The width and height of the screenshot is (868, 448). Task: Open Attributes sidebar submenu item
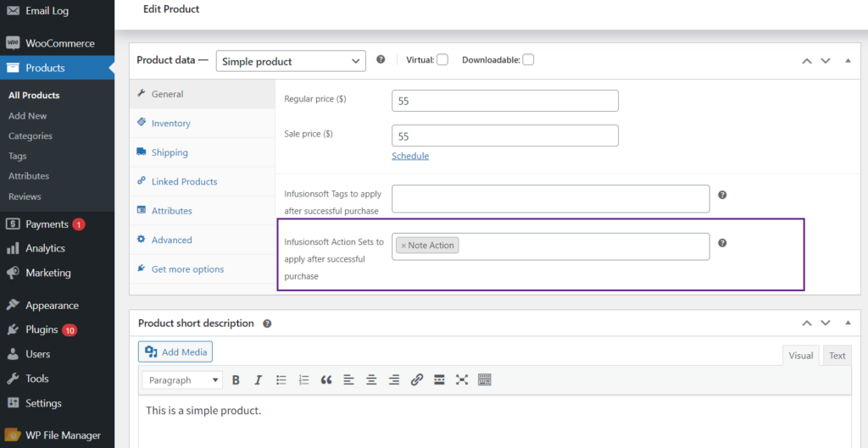pos(29,176)
